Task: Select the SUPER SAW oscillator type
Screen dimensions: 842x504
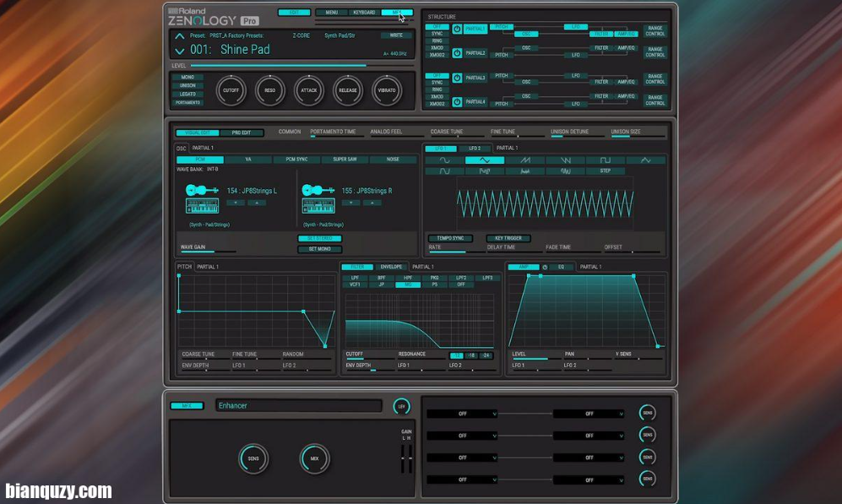Action: 345,160
